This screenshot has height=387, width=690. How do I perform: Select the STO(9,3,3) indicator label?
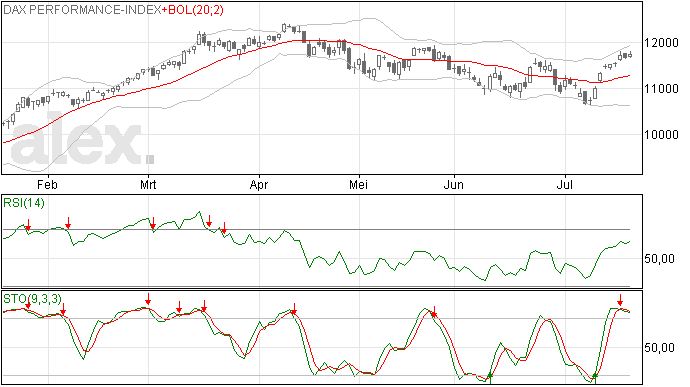point(33,299)
